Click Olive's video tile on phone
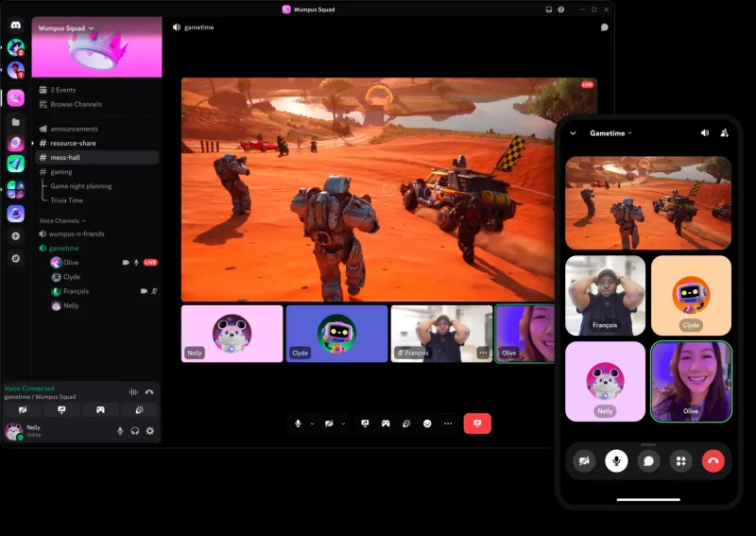This screenshot has width=756, height=536. (691, 382)
